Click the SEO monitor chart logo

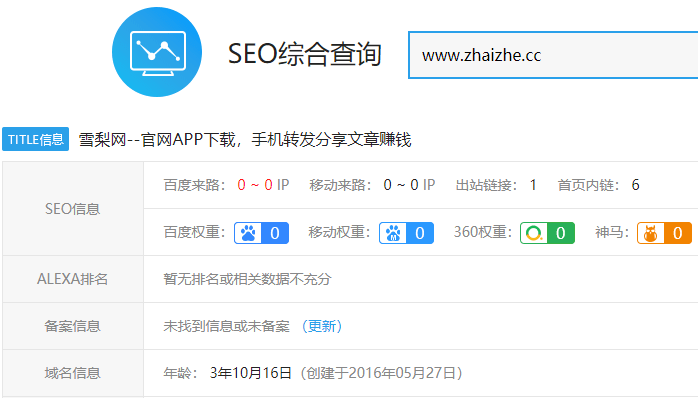(x=157, y=52)
